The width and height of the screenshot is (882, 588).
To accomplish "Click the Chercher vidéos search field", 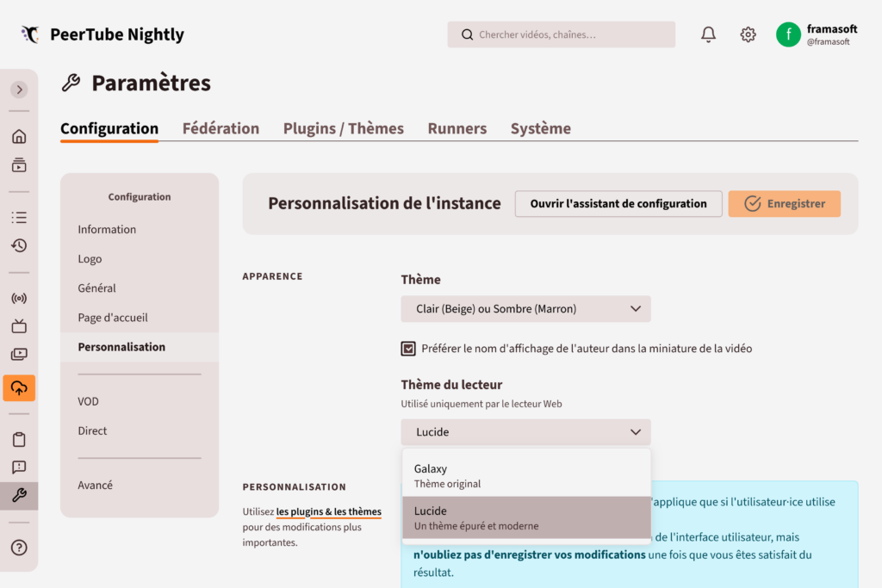I will (x=561, y=34).
